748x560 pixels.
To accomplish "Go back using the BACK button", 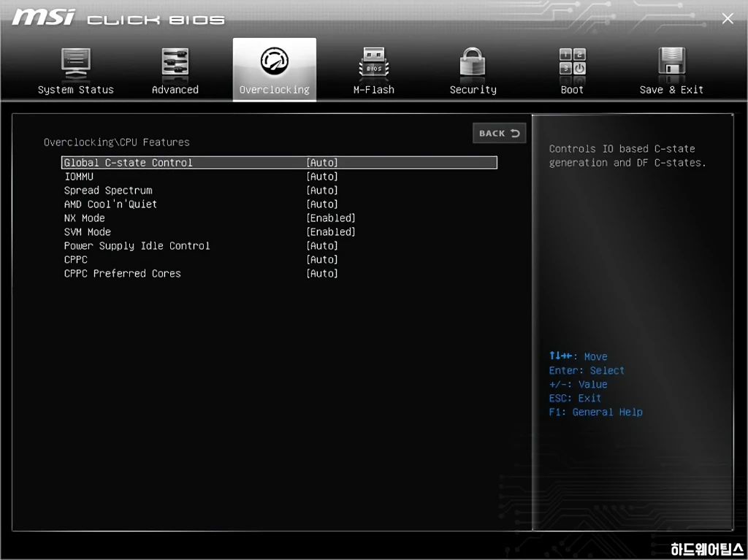I will 499,133.
